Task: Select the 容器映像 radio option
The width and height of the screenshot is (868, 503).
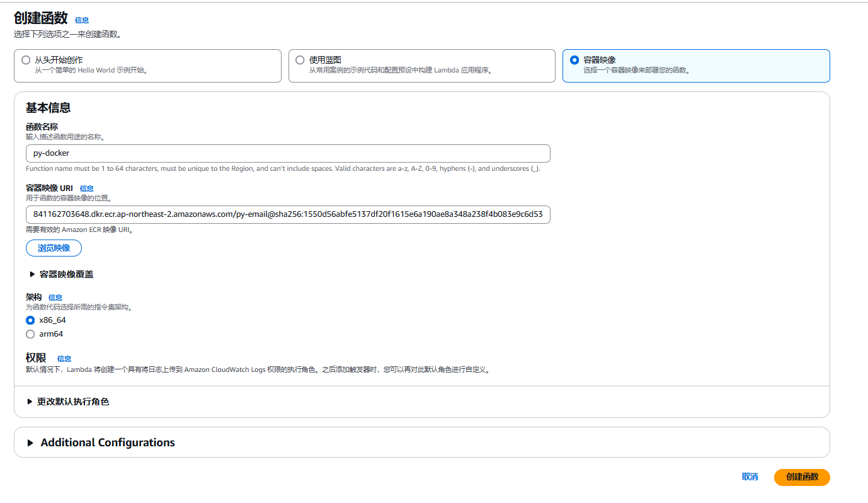Action: pyautogui.click(x=574, y=60)
